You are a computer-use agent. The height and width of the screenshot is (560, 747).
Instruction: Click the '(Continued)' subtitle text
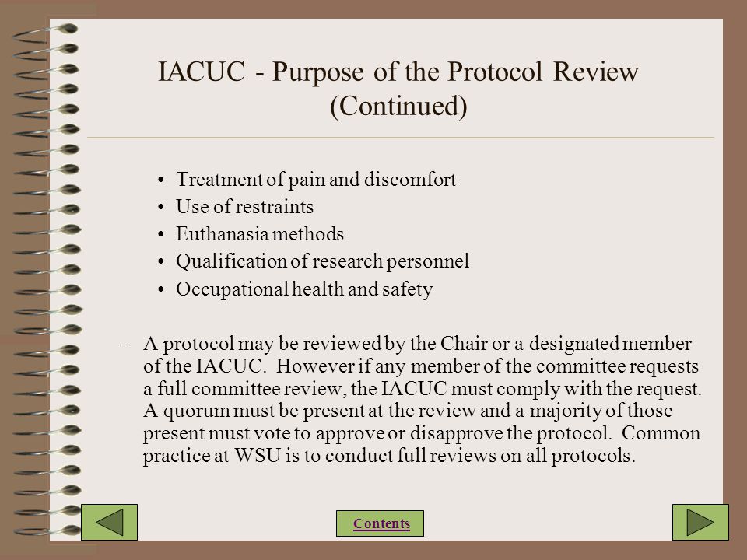pos(398,106)
